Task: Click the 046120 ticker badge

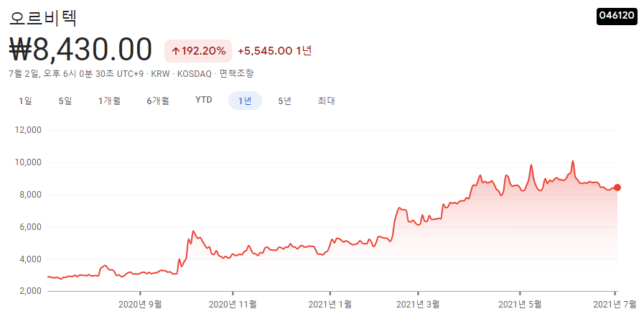Action: click(617, 16)
